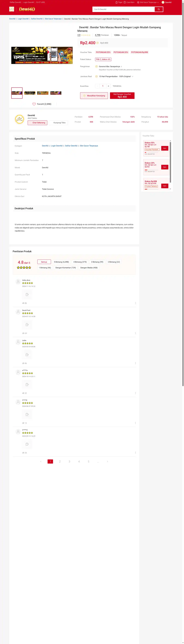
Task: Click the Masukkan Keranjang button
Action: (x=94, y=96)
